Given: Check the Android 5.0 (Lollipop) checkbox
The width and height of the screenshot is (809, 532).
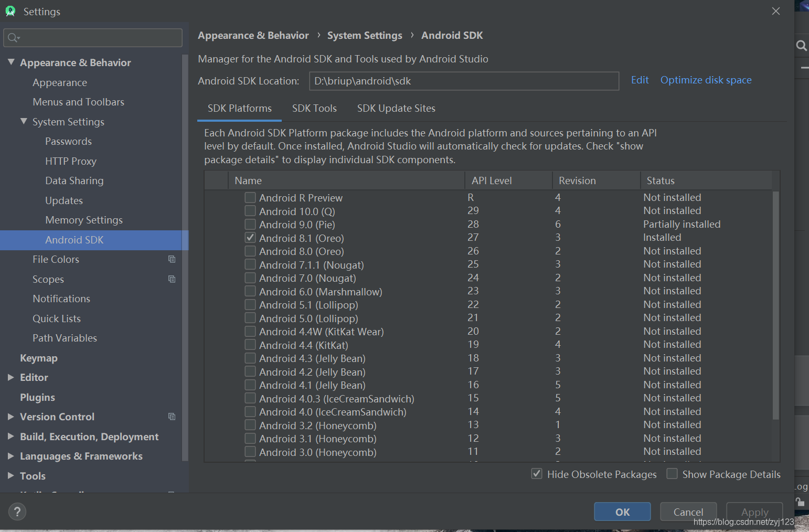Looking at the screenshot, I should tap(250, 318).
